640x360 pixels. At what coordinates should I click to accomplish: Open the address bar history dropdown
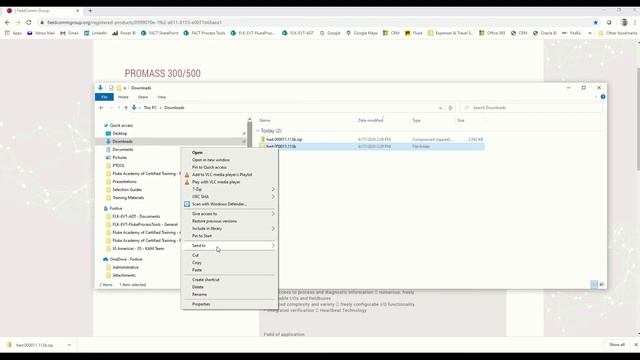(440, 108)
